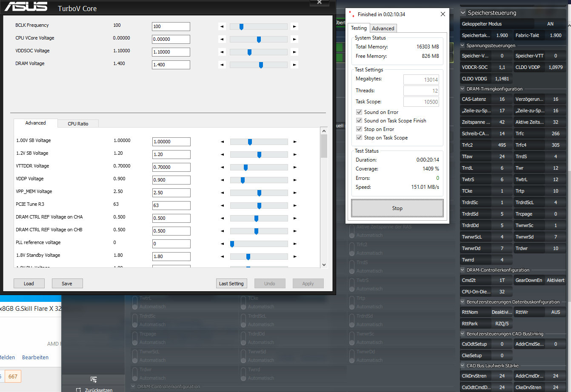Toggle the Stop on Task Scope checkbox
This screenshot has height=392, width=571.
360,138
